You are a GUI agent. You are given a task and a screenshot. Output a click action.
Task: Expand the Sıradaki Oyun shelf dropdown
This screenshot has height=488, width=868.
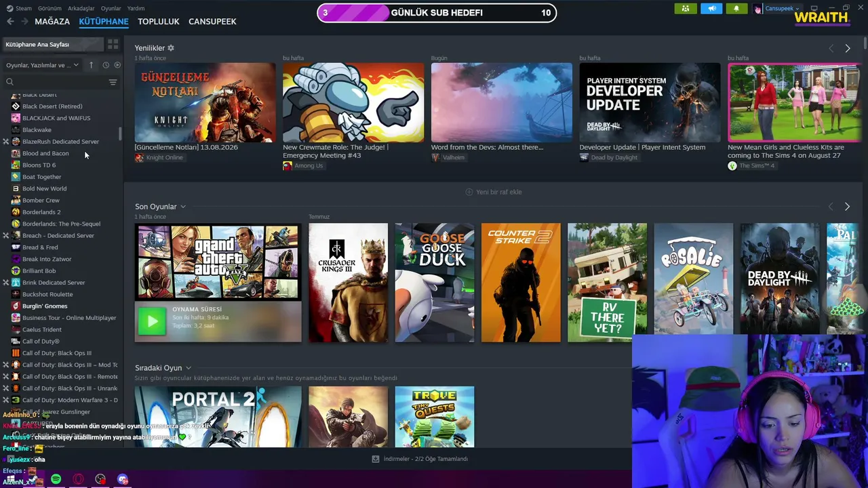[x=189, y=368]
